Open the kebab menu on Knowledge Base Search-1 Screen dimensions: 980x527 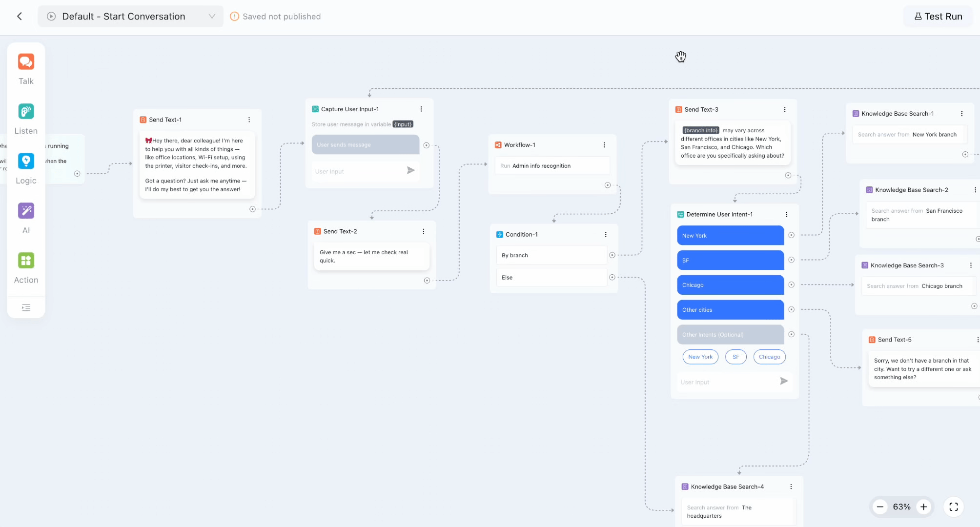pyautogui.click(x=962, y=113)
